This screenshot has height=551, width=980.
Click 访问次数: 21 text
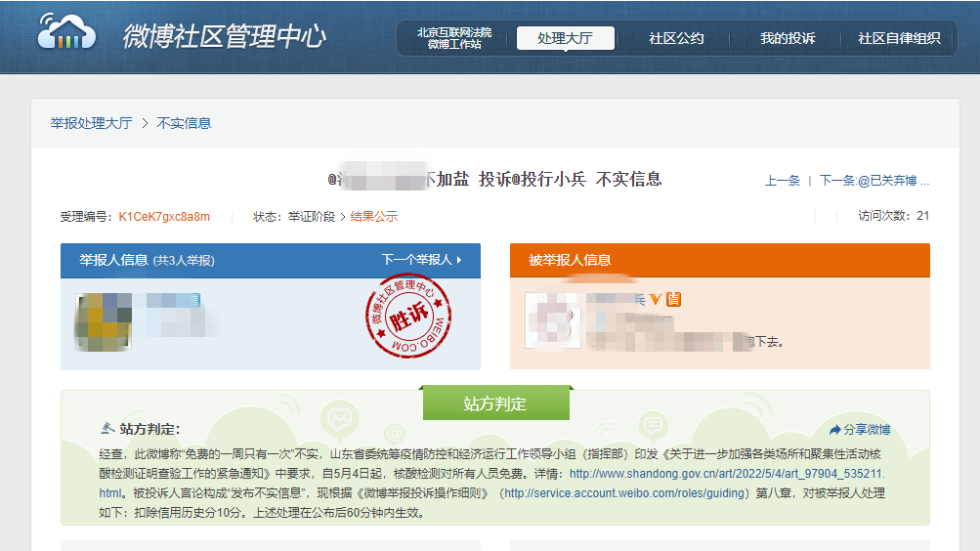coord(894,216)
